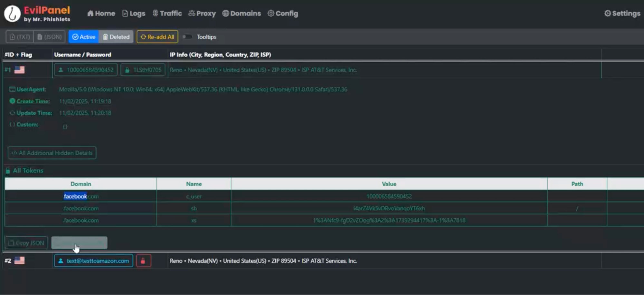Click the Re-add All button

(x=157, y=37)
